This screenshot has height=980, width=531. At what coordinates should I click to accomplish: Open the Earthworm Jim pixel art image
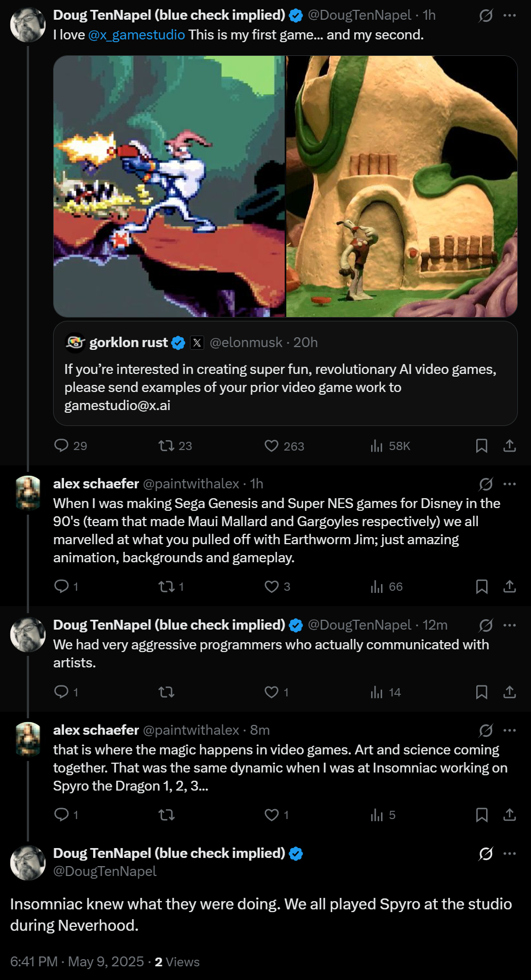[x=169, y=186]
